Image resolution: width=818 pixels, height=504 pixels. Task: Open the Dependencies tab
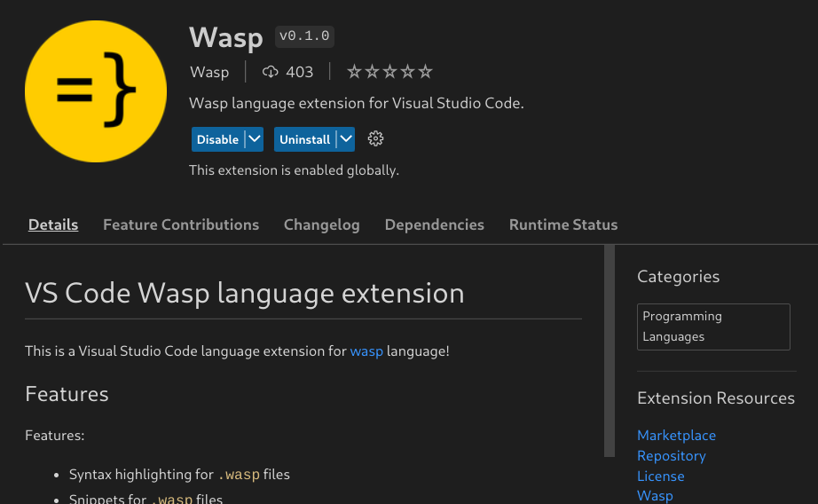coord(435,224)
